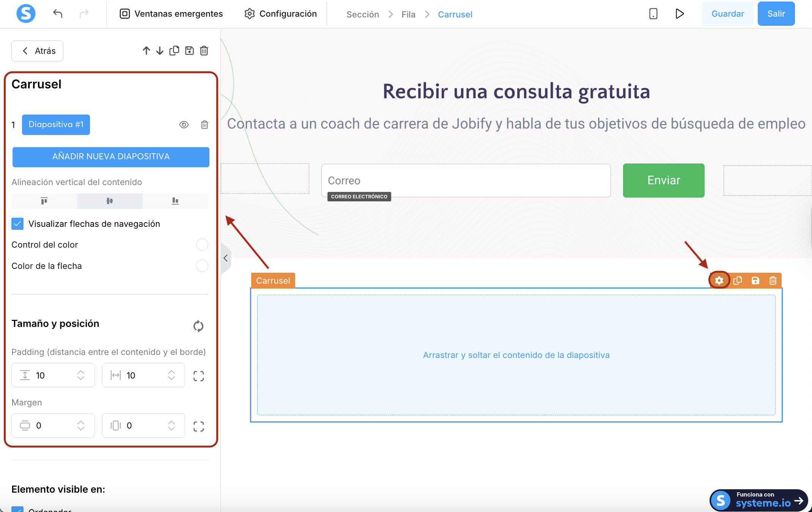The height and width of the screenshot is (512, 812).
Task: Go to Sección breadcrumb
Action: (362, 14)
